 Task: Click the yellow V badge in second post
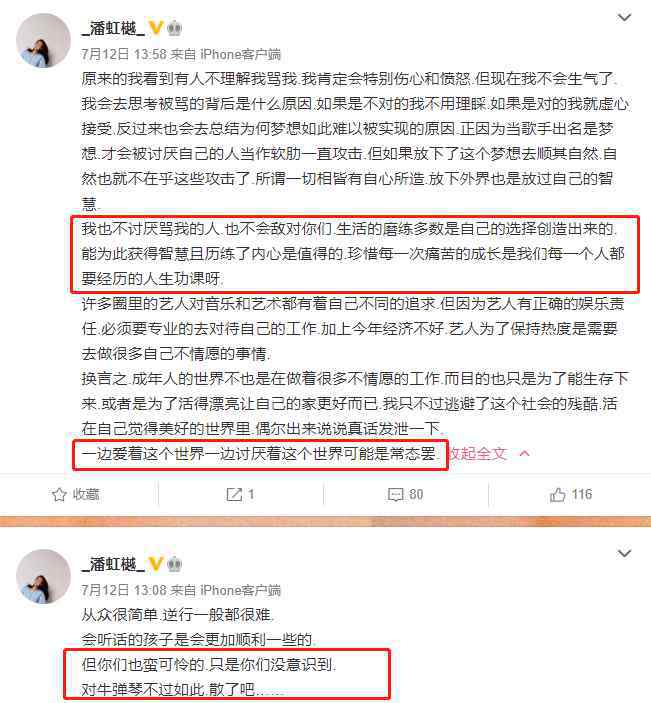155,564
